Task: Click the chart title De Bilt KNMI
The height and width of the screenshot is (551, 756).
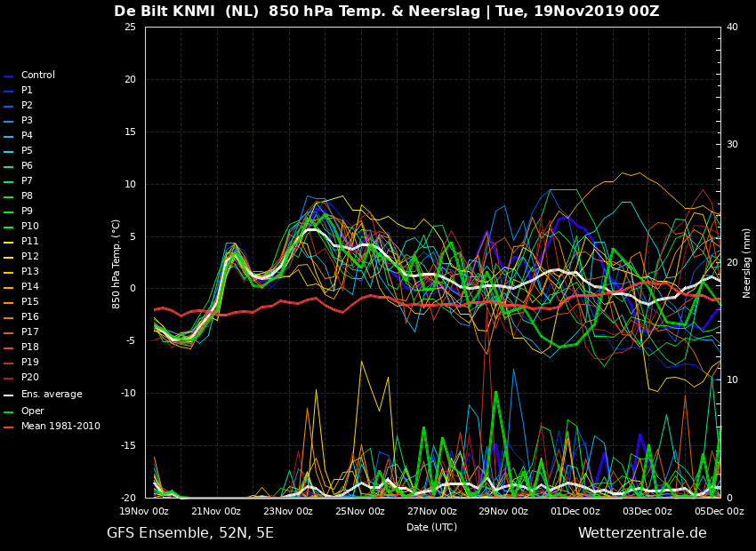Action: (x=165, y=11)
